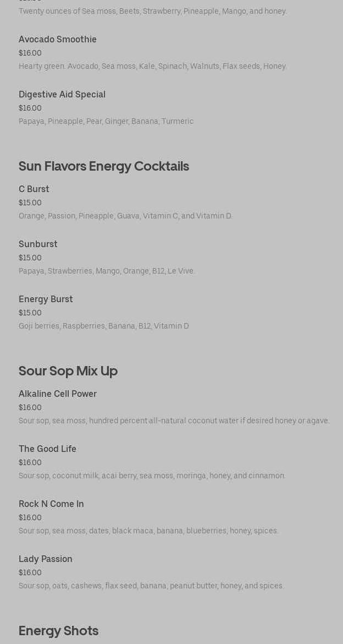Image resolution: width=343 pixels, height=644 pixels.
Task: Click the Sour sop, coconut milk description
Action: pos(152,476)
